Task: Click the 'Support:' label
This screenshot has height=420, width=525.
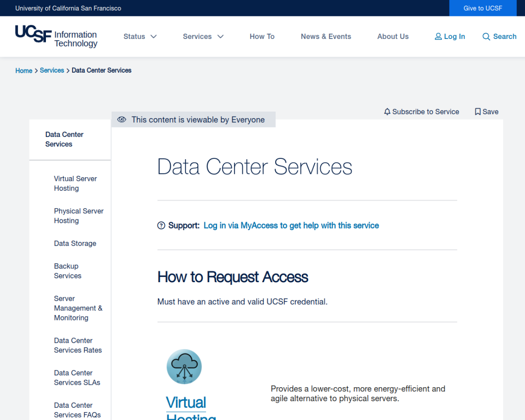Action: click(x=184, y=226)
